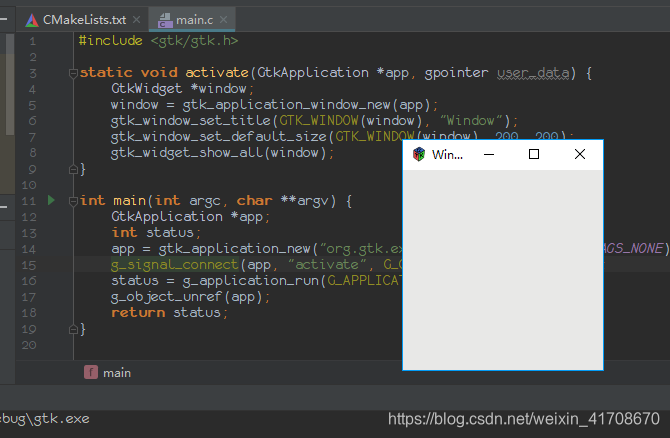Click the fold end marker on line 19
The height and width of the screenshot is (438, 670).
pyautogui.click(x=73, y=329)
